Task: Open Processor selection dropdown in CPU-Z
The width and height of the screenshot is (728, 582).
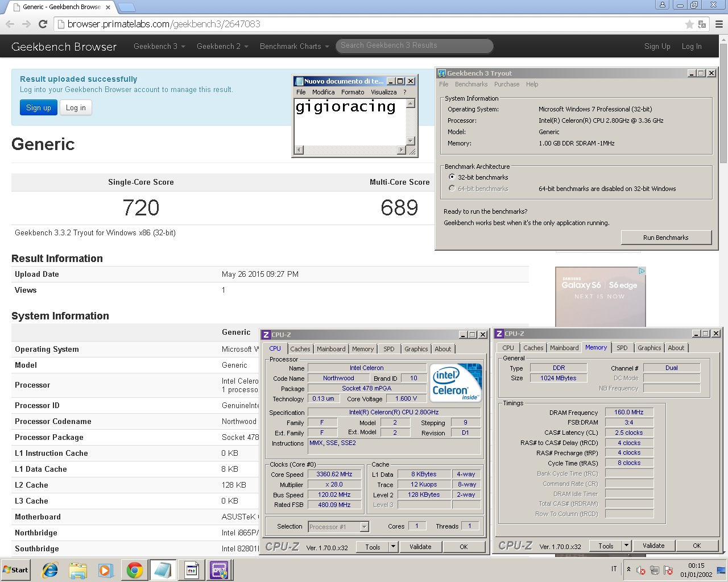Action: [x=364, y=527]
